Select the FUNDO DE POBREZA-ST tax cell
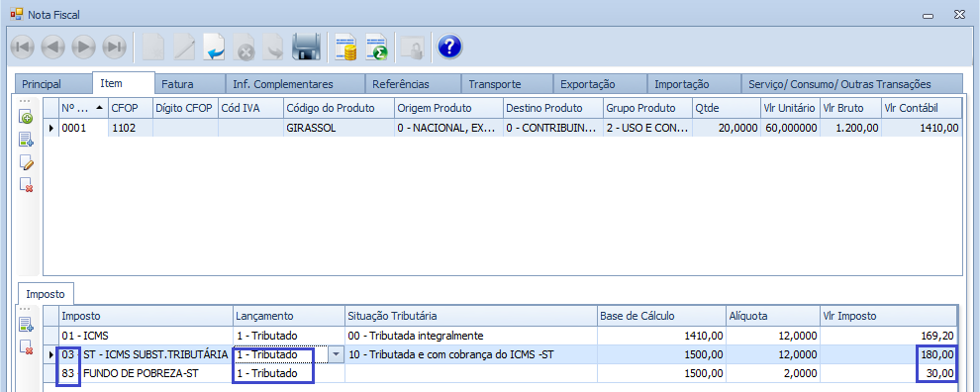The image size is (980, 392). 147,374
